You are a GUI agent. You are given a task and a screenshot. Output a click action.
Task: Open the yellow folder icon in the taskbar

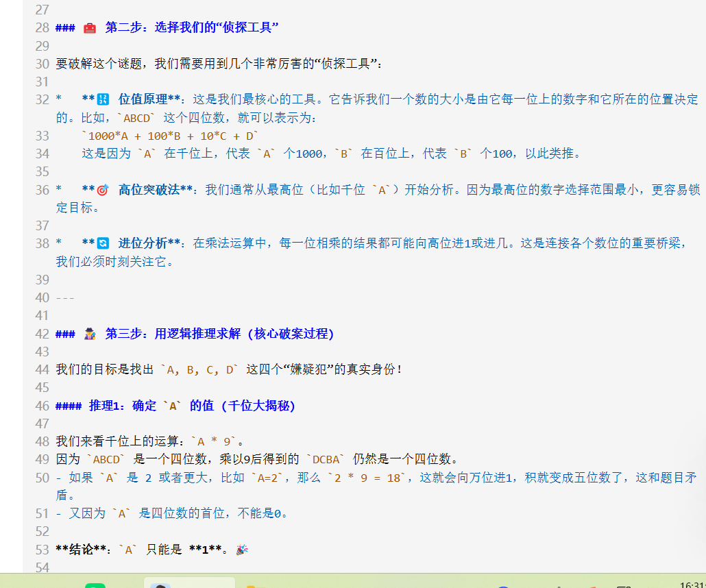click(x=254, y=585)
